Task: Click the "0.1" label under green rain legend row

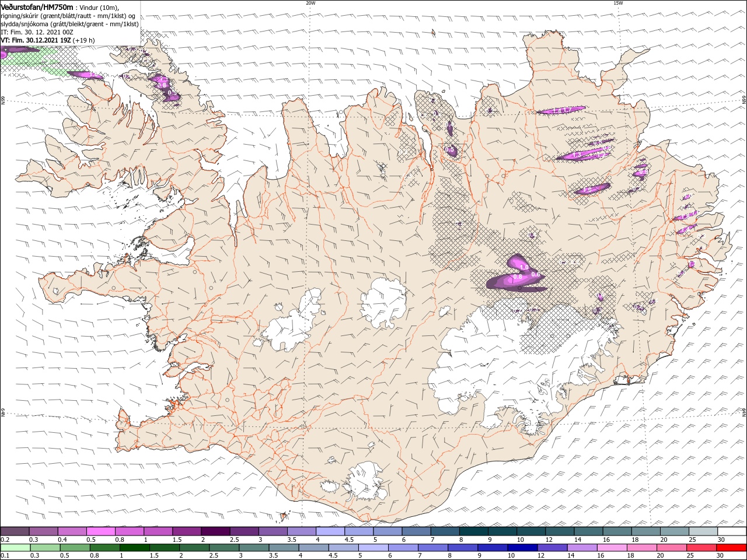Action: (5, 556)
